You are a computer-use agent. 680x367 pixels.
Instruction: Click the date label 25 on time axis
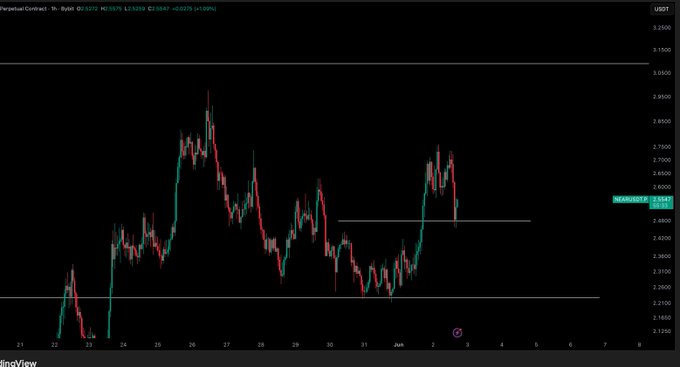(157, 345)
